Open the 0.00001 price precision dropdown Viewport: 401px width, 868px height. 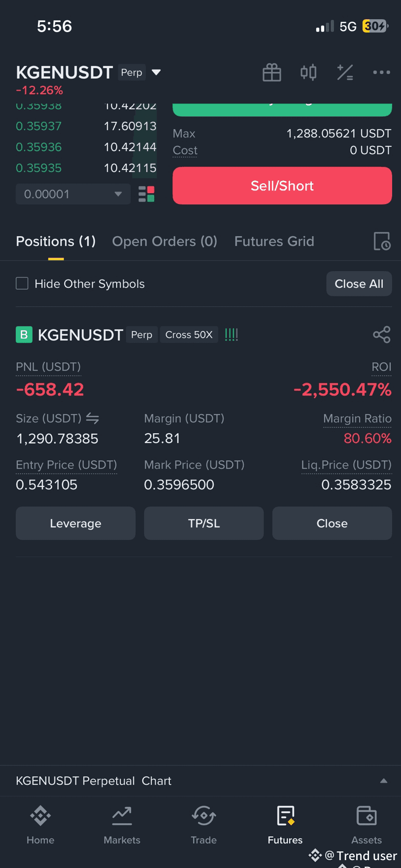pyautogui.click(x=73, y=194)
